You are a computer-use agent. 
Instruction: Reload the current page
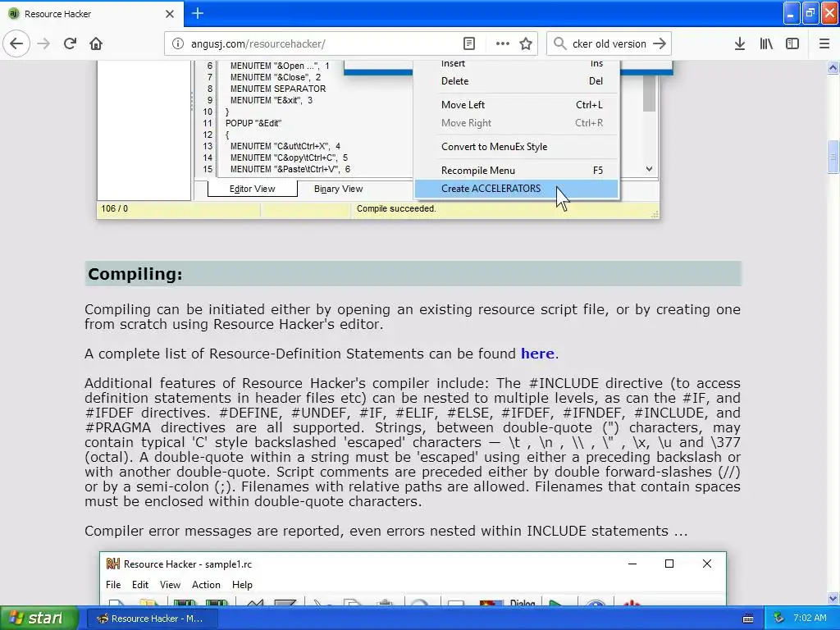point(70,43)
